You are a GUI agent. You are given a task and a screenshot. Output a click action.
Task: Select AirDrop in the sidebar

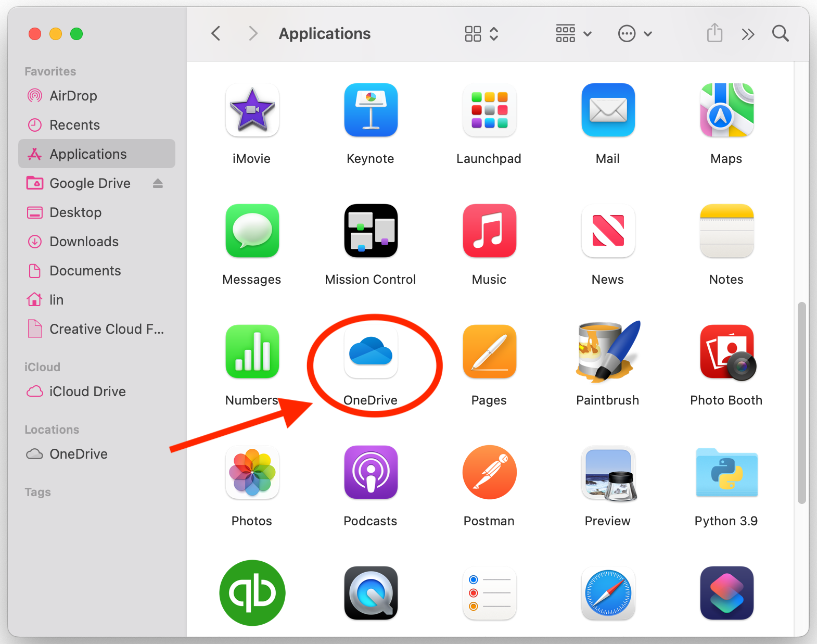97,96
